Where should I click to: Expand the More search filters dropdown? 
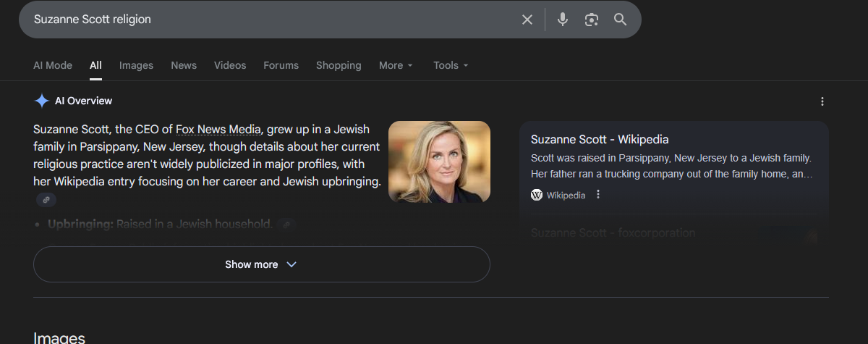tap(396, 65)
